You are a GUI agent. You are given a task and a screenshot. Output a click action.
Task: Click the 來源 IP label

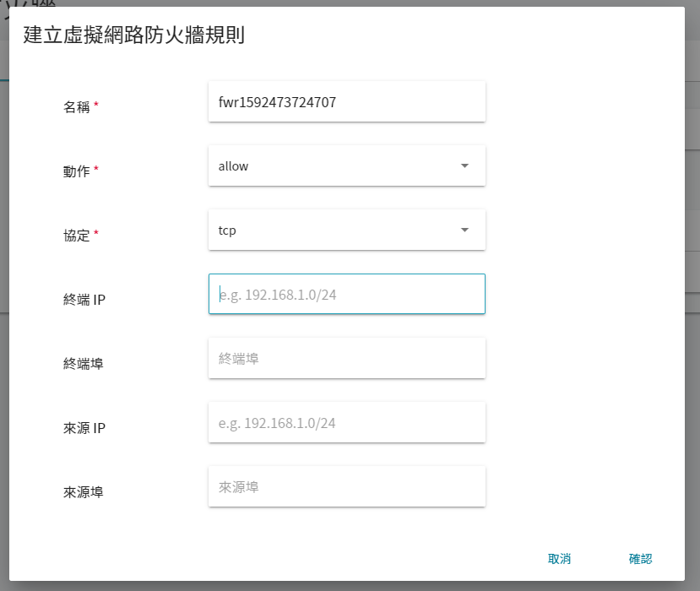click(x=84, y=428)
